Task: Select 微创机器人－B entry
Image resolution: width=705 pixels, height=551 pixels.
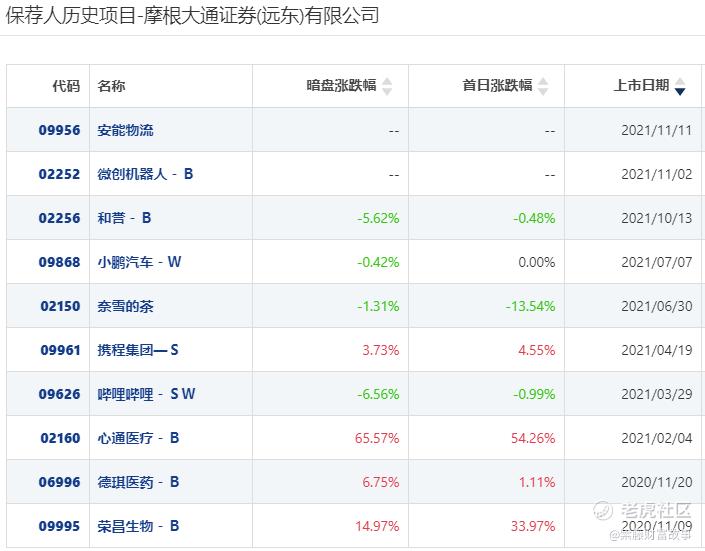Action: pyautogui.click(x=146, y=174)
